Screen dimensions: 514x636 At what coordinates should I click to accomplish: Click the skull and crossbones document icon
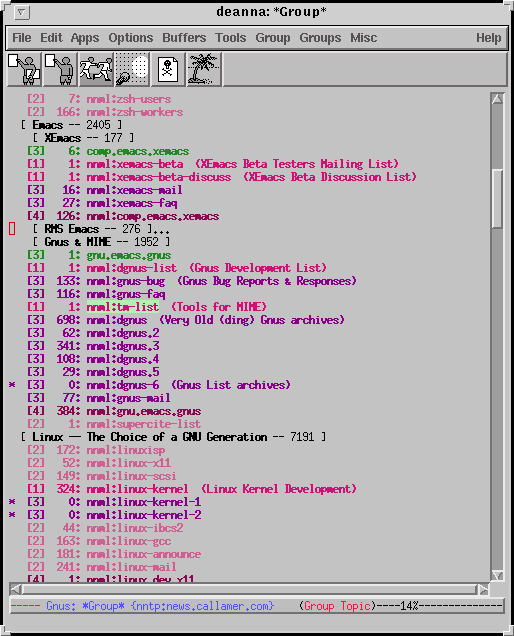coord(168,69)
